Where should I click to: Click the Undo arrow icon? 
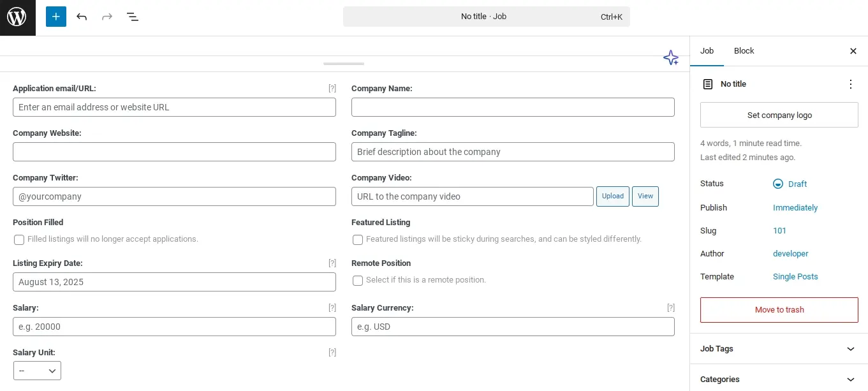pos(82,17)
